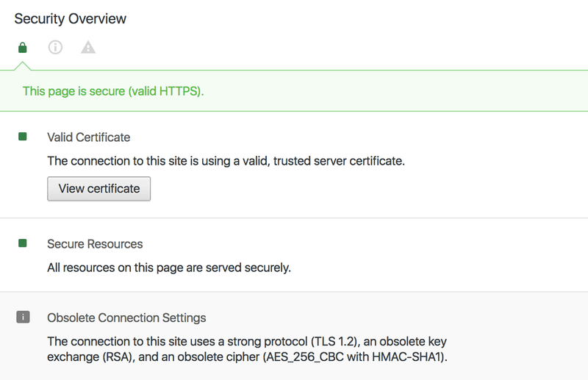Image resolution: width=588 pixels, height=380 pixels.
Task: Click green square beside Secure Resources
Action: (23, 243)
